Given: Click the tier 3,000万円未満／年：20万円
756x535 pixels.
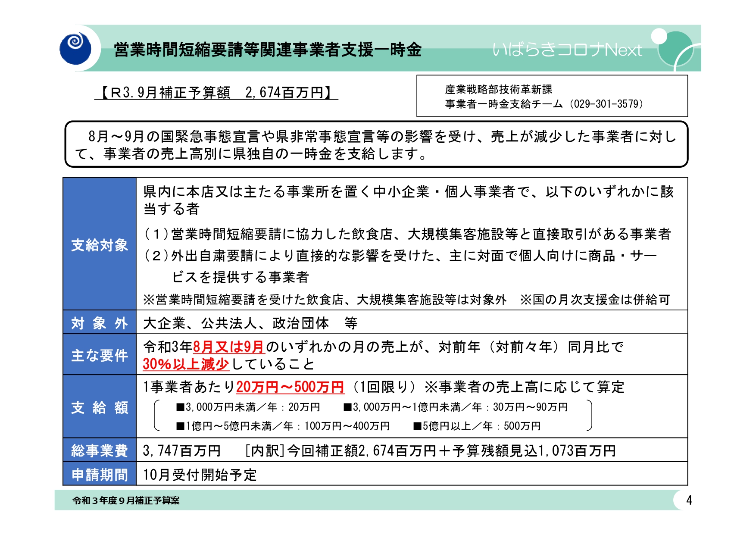Looking at the screenshot, I should click(248, 407).
